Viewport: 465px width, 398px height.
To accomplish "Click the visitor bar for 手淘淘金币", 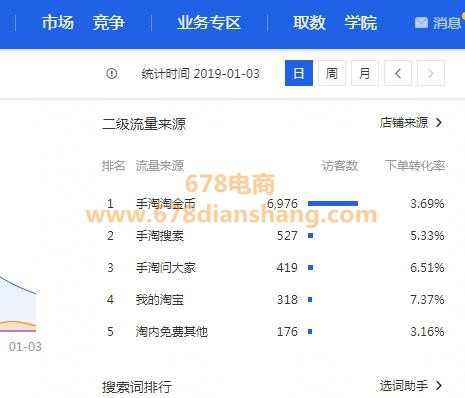I will click(x=333, y=203).
